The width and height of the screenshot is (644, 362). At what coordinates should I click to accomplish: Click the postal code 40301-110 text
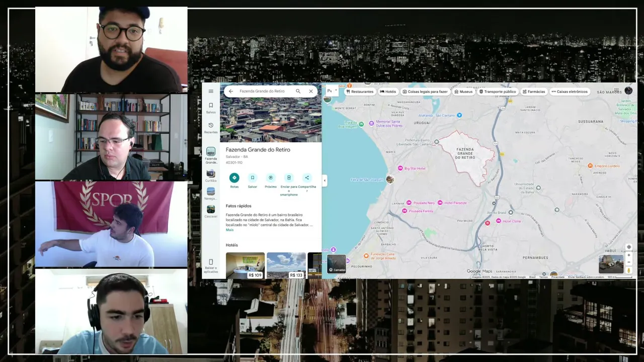tap(234, 162)
